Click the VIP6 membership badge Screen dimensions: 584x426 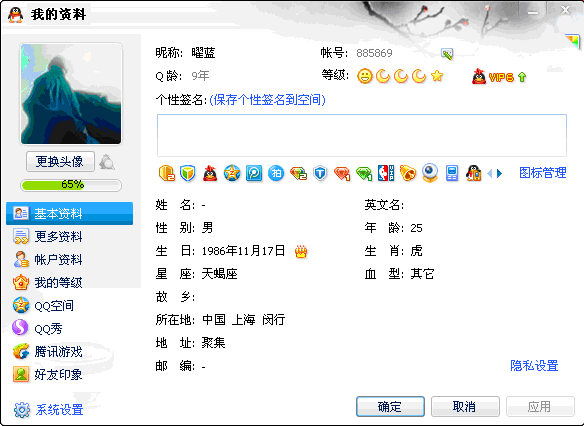point(493,77)
